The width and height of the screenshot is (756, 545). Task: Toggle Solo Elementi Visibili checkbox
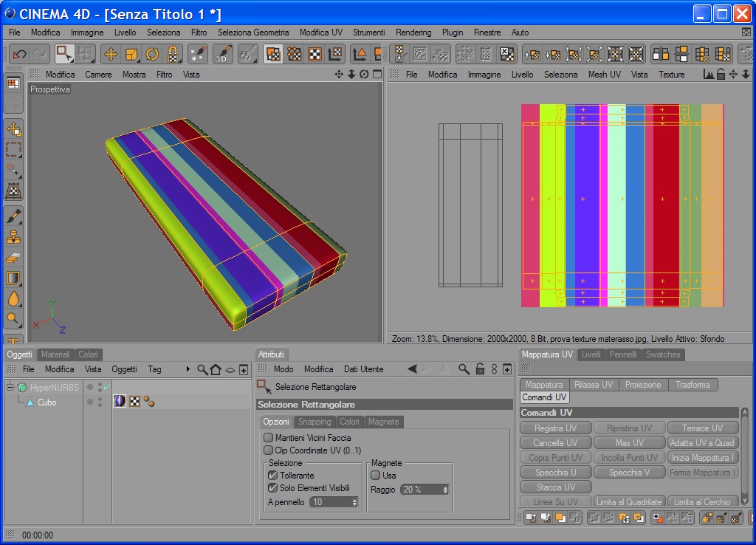click(x=273, y=488)
